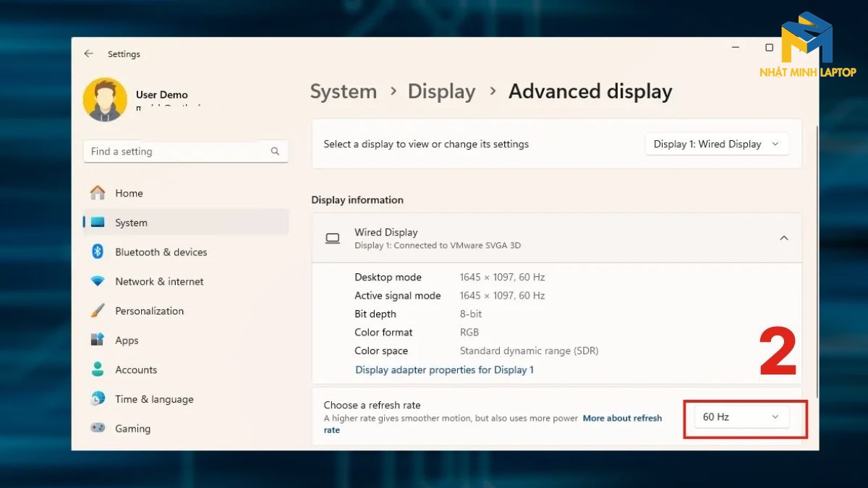
Task: Select the Bluetooth & devices icon
Action: point(98,252)
